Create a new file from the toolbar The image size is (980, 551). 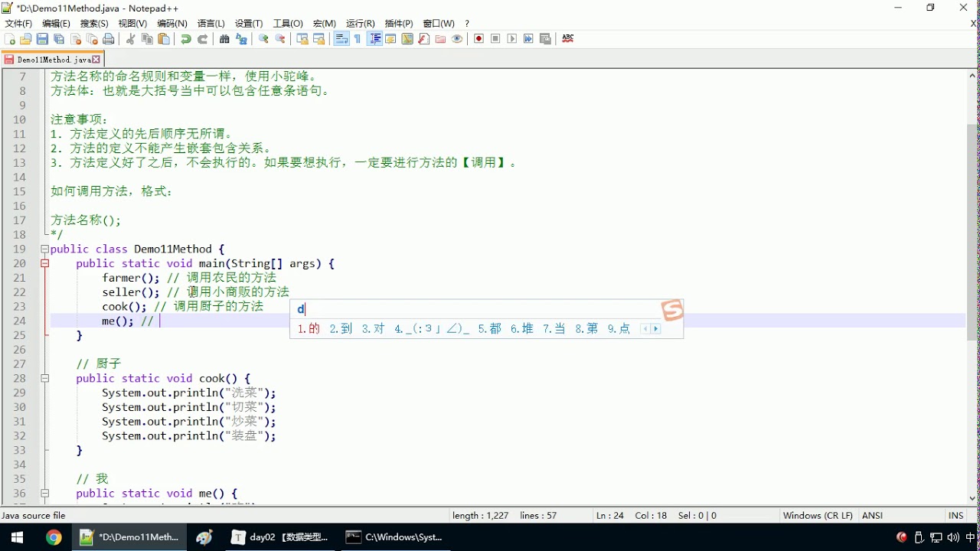tap(9, 38)
